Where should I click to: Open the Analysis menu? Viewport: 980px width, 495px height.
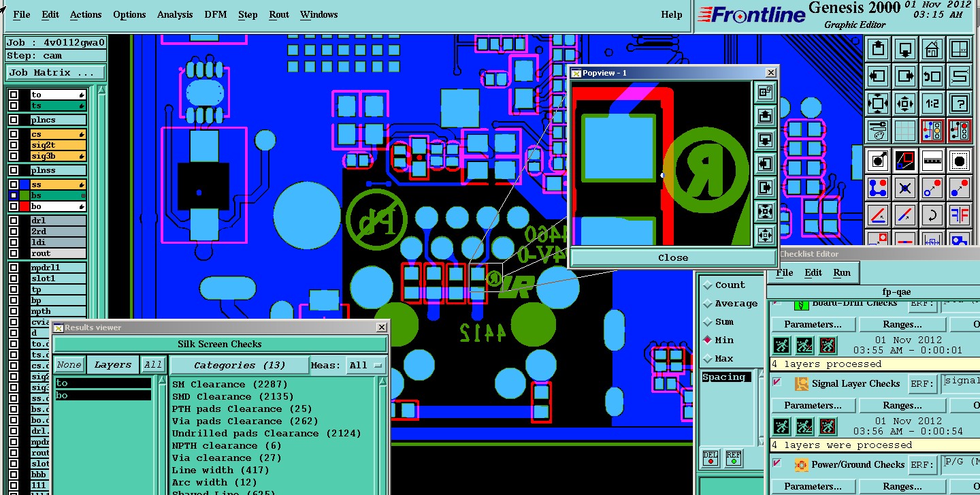click(x=175, y=14)
